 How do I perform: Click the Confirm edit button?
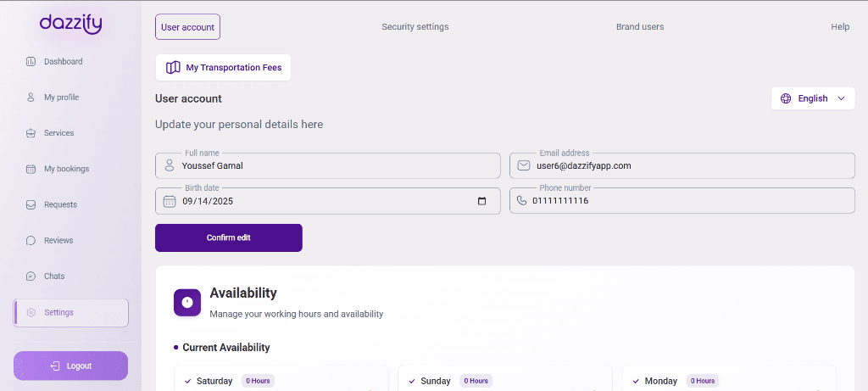229,237
